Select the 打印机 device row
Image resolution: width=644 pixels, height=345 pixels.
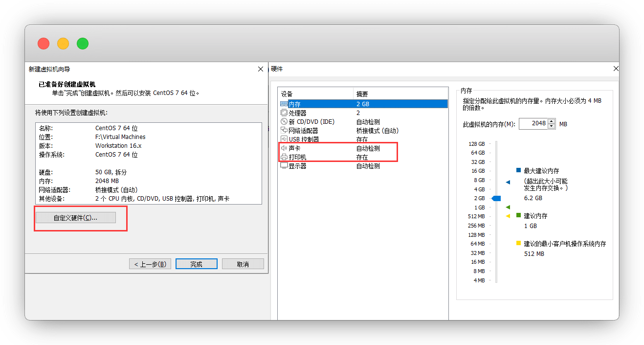point(363,157)
